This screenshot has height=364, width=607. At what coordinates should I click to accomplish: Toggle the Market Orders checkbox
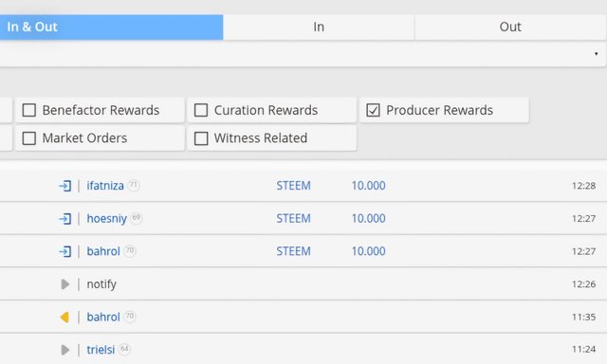click(x=29, y=138)
